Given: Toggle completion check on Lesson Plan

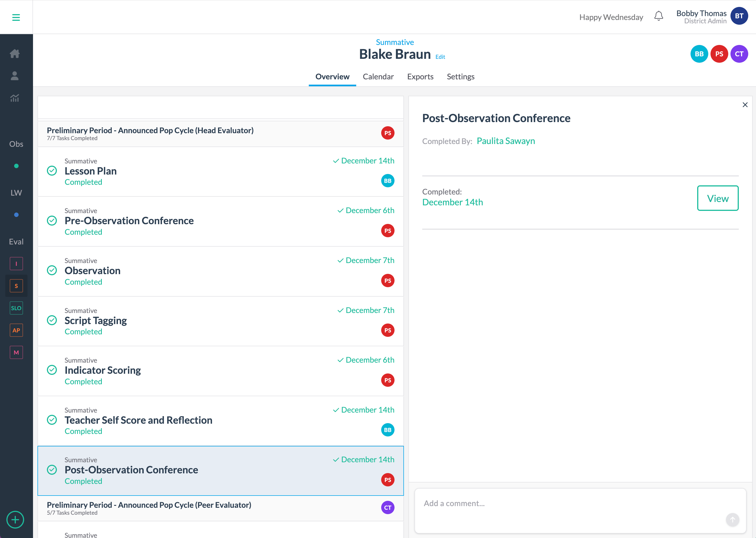Looking at the screenshot, I should tap(52, 171).
